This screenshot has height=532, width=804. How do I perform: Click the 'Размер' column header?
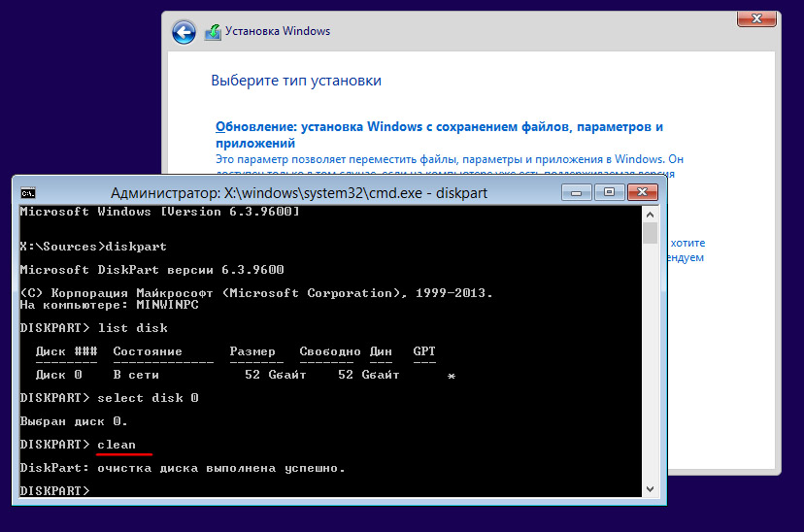pyautogui.click(x=252, y=351)
